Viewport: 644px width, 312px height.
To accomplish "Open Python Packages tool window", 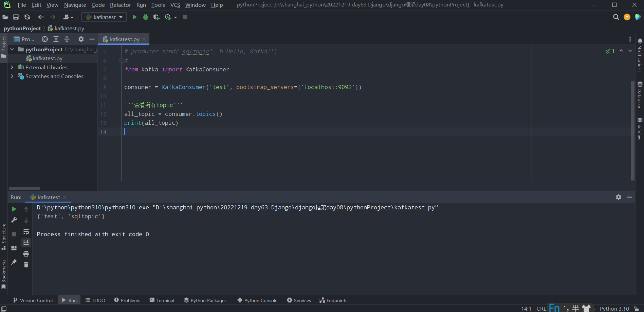I will (205, 300).
